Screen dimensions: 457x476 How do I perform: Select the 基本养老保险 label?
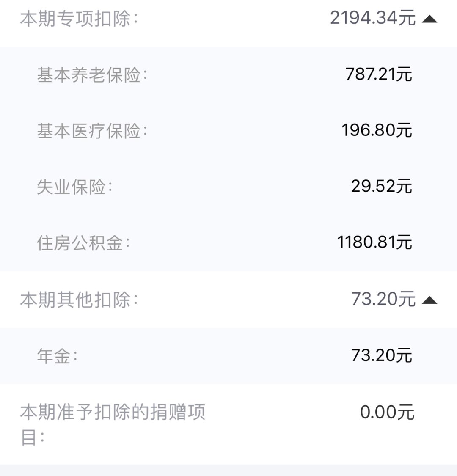coord(92,74)
